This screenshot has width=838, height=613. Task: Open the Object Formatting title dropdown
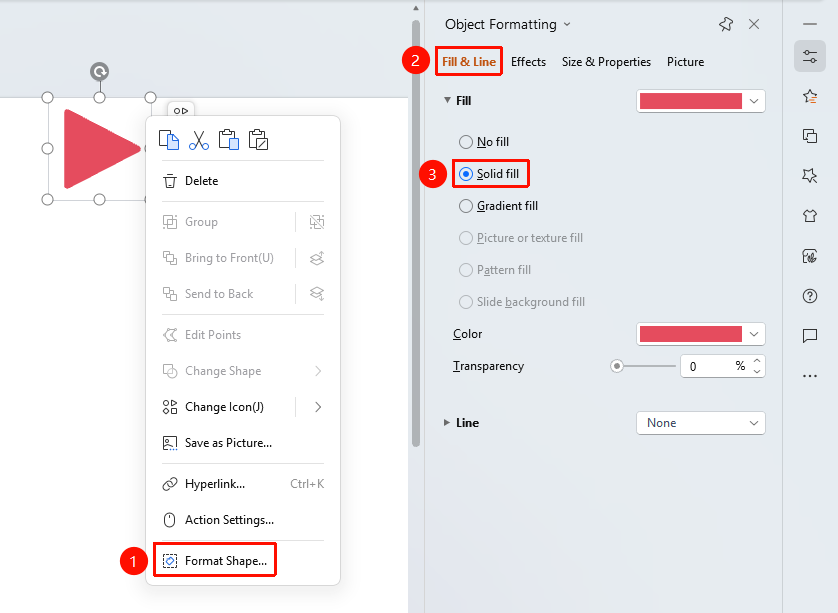(x=567, y=24)
